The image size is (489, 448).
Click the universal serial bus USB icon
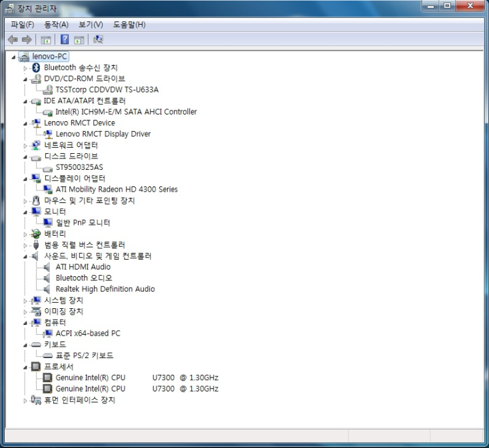tap(36, 245)
